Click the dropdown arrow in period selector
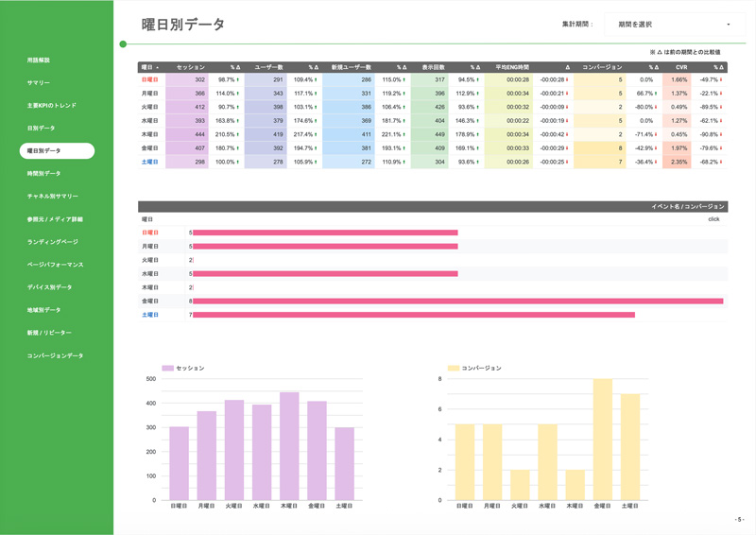Image resolution: width=756 pixels, height=535 pixels. 729,25
